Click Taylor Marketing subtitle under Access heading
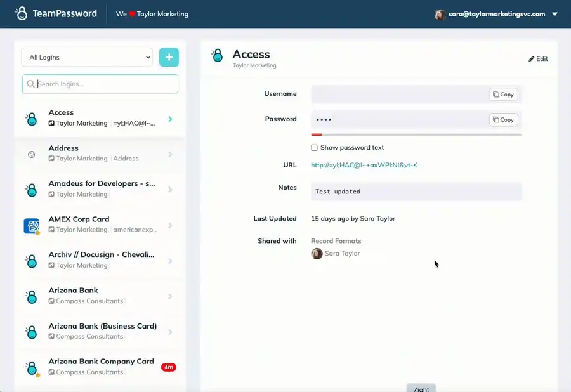571x392 pixels. [254, 65]
